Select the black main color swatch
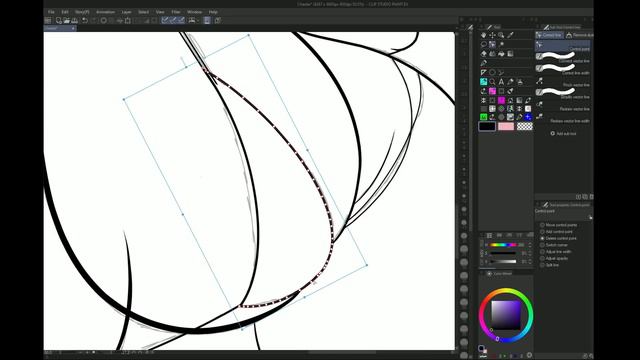Viewport: 640px width, 360px height. pyautogui.click(x=487, y=127)
